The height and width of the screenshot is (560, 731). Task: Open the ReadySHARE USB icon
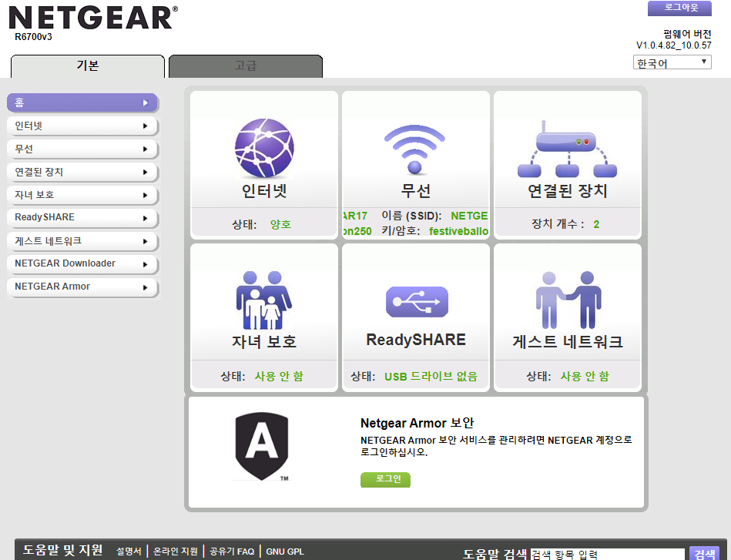tap(417, 302)
